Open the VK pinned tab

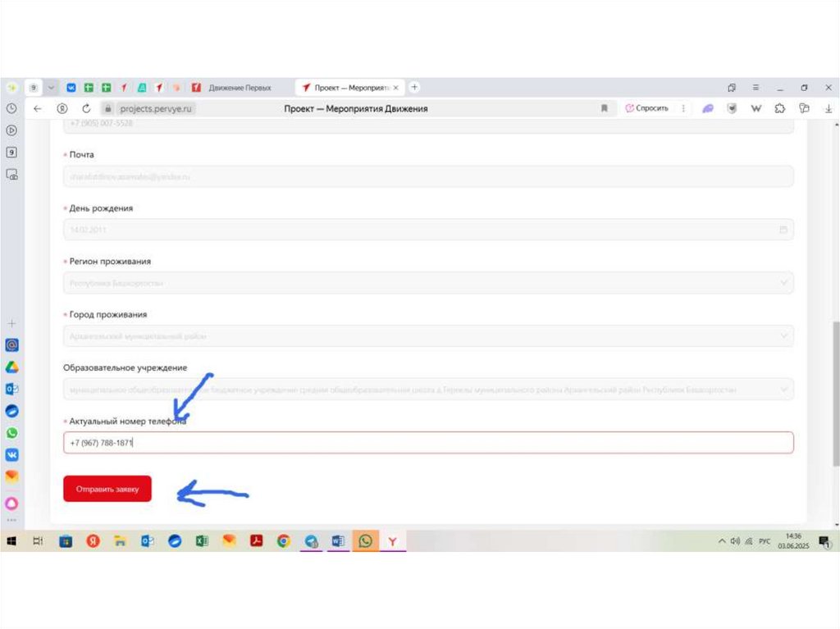71,87
